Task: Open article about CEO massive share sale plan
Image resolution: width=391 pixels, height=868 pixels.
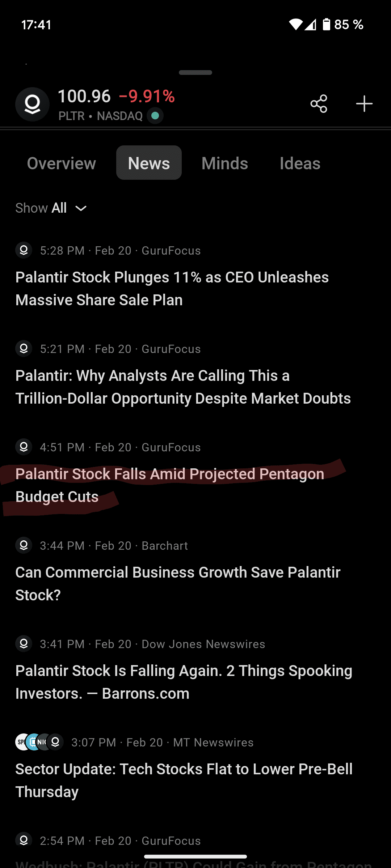Action: tap(172, 289)
